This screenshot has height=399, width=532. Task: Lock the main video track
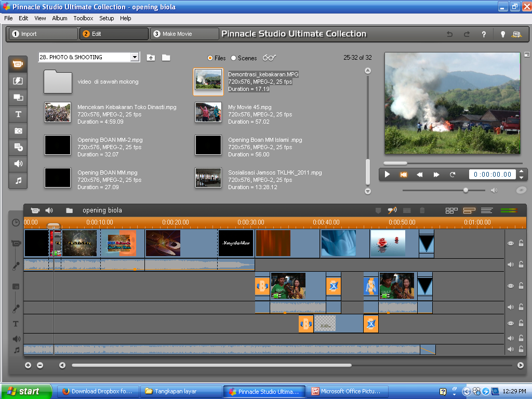tap(521, 243)
